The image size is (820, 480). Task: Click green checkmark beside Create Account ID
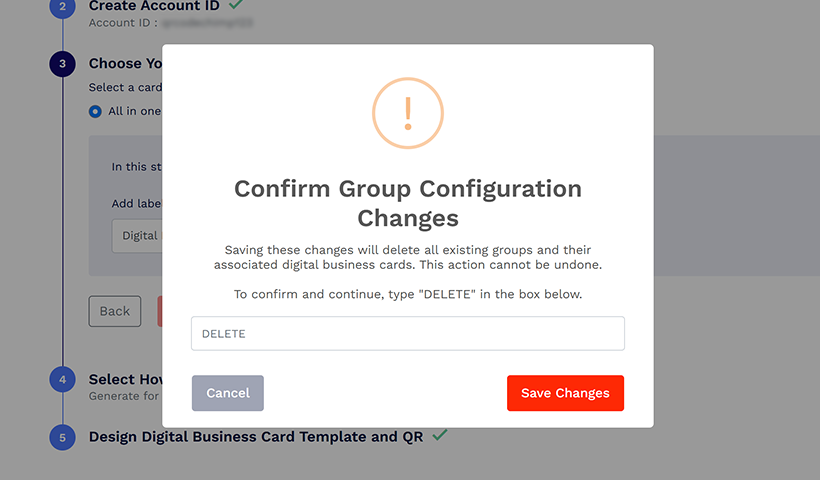[236, 5]
